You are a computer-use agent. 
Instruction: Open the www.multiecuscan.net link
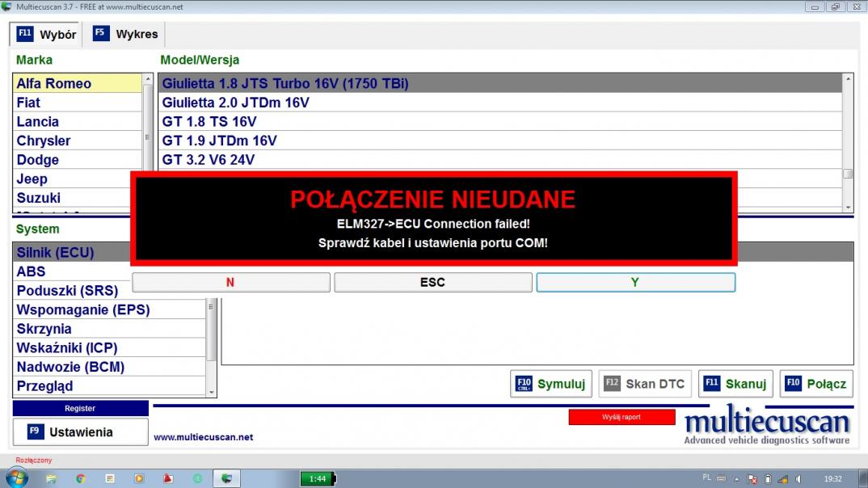pyautogui.click(x=203, y=437)
